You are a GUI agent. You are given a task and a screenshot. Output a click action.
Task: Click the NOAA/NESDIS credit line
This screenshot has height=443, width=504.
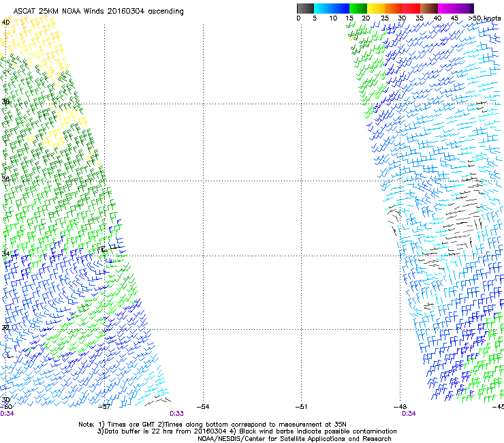click(x=294, y=439)
